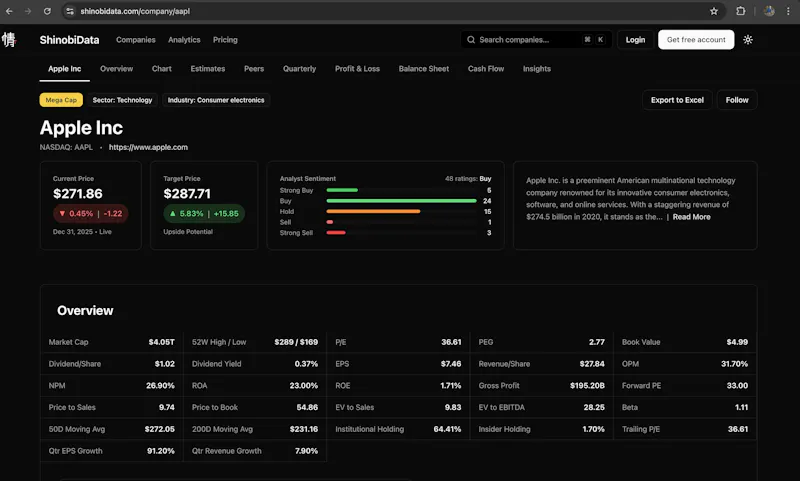Open the Pricing nav link
This screenshot has height=481, width=800.
pyautogui.click(x=225, y=40)
